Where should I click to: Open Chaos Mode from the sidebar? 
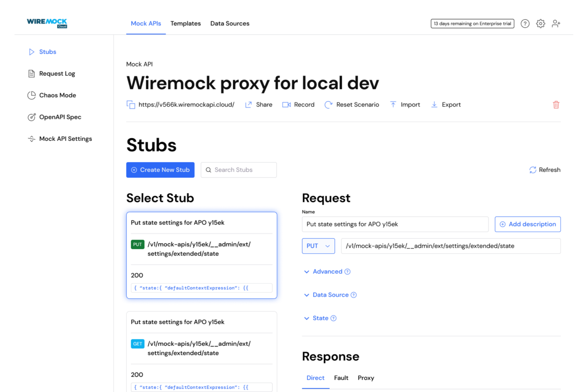pyautogui.click(x=58, y=95)
